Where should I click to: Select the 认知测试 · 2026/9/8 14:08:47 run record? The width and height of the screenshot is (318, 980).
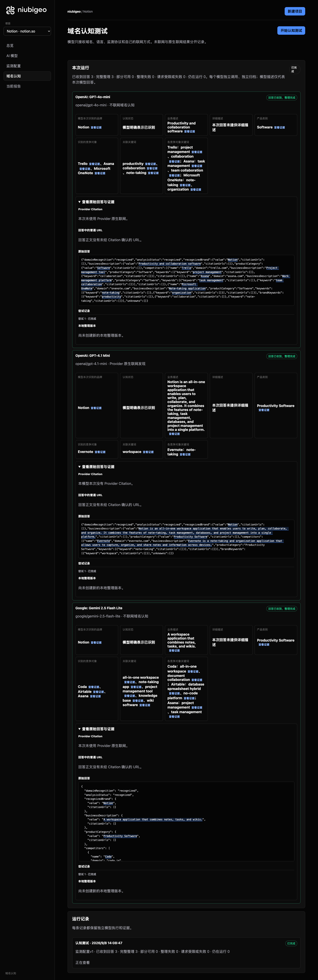186,953
